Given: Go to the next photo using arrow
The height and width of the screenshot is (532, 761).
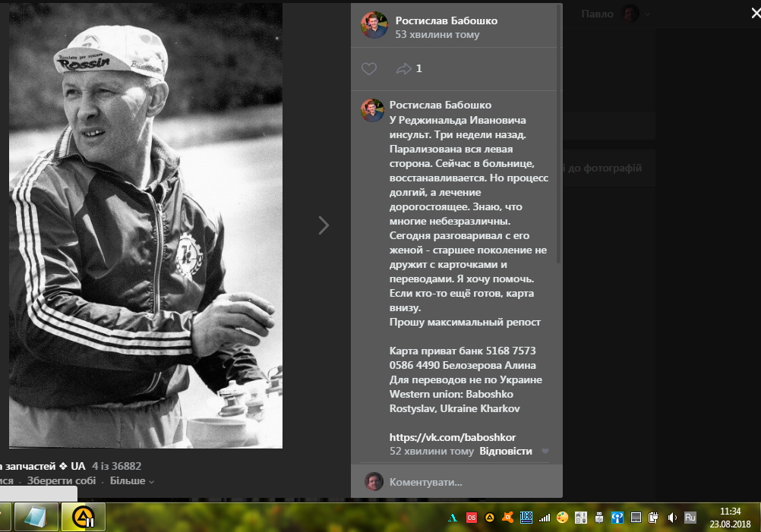Looking at the screenshot, I should [324, 225].
